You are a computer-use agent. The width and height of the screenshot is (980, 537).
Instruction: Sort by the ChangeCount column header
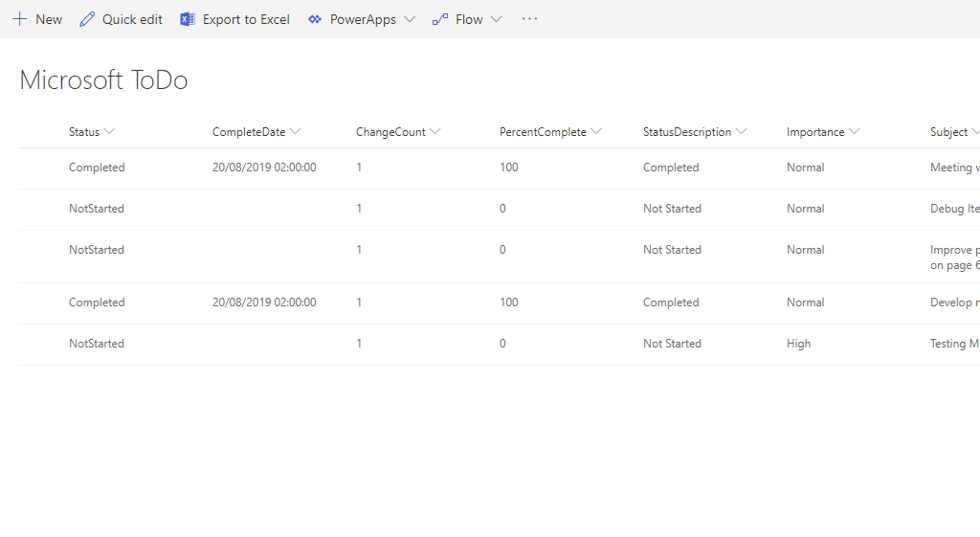click(390, 132)
